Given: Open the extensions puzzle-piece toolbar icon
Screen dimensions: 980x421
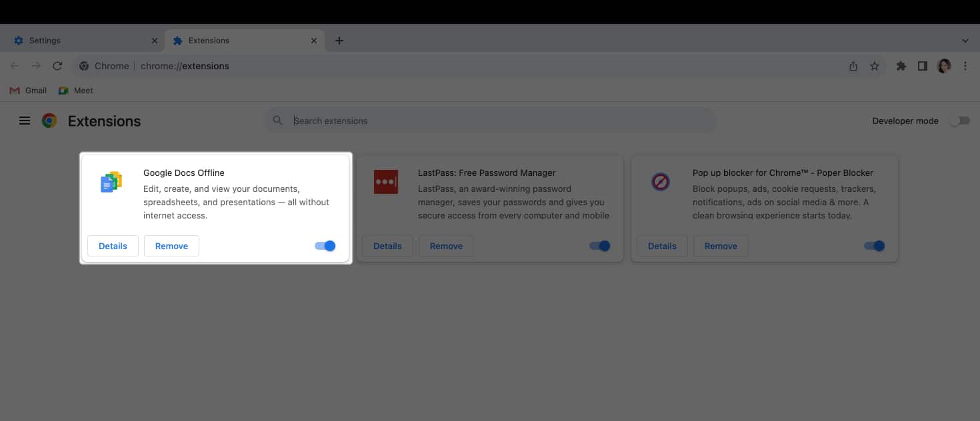Looking at the screenshot, I should (x=901, y=66).
